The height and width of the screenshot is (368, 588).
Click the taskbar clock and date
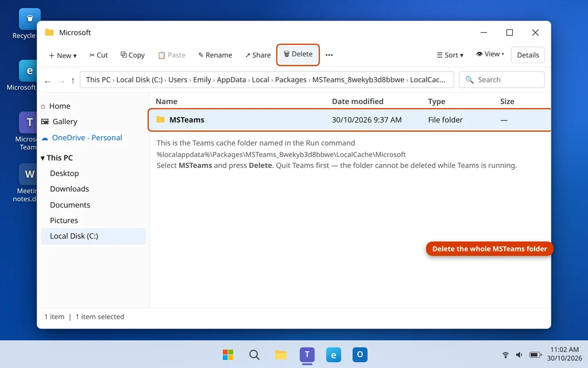[x=564, y=354]
